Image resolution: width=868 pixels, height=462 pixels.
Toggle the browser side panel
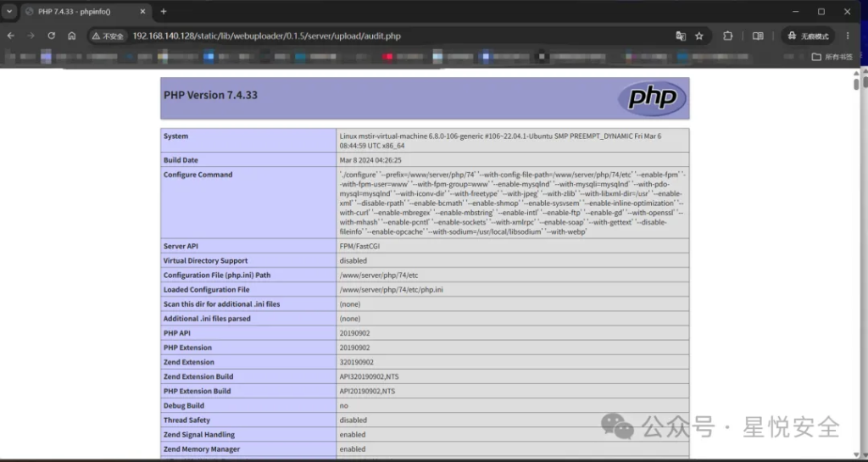[758, 36]
